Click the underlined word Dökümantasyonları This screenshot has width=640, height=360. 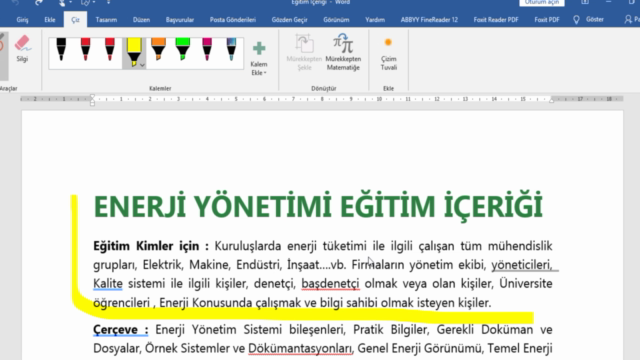click(x=300, y=349)
